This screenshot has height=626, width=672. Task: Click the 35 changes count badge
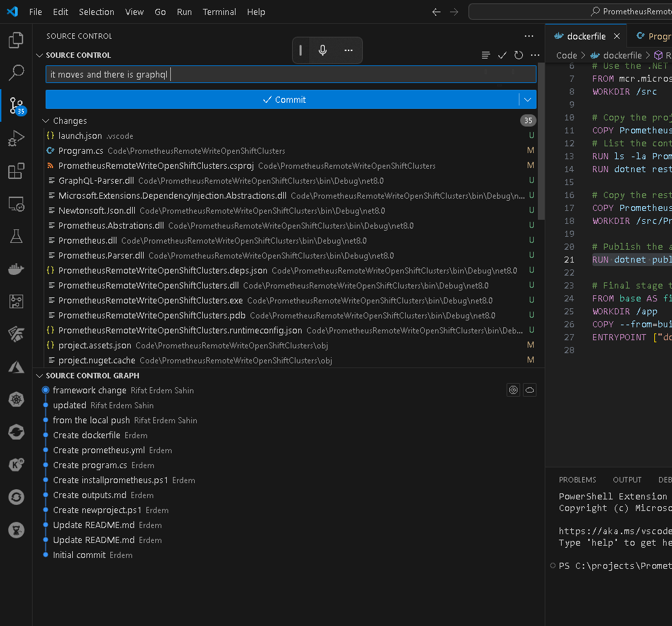click(x=528, y=120)
